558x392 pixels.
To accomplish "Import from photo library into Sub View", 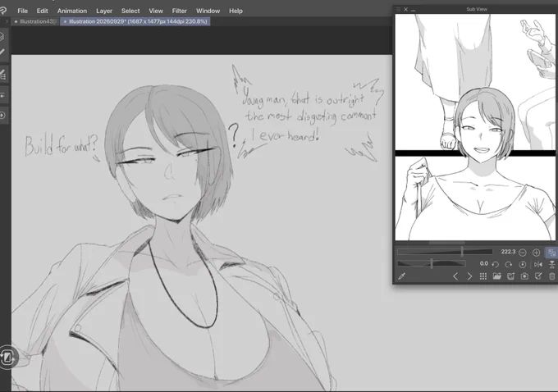I will [x=510, y=276].
